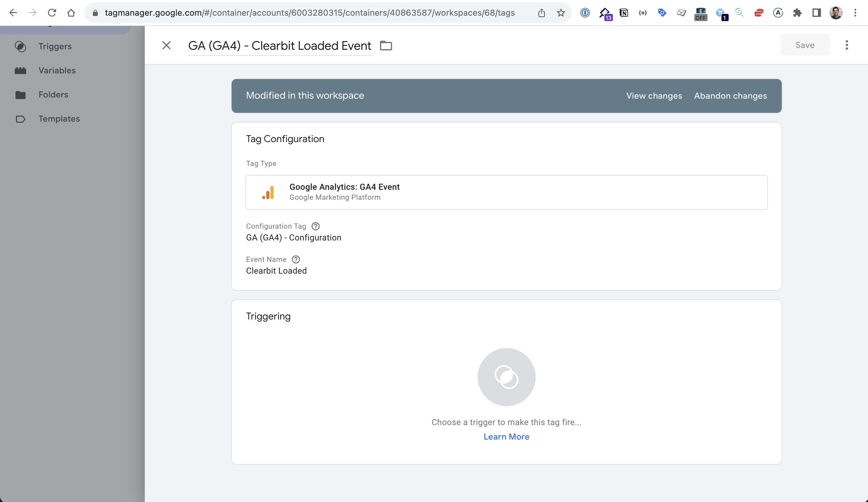
Task: View changes in this workspace
Action: pyautogui.click(x=654, y=96)
